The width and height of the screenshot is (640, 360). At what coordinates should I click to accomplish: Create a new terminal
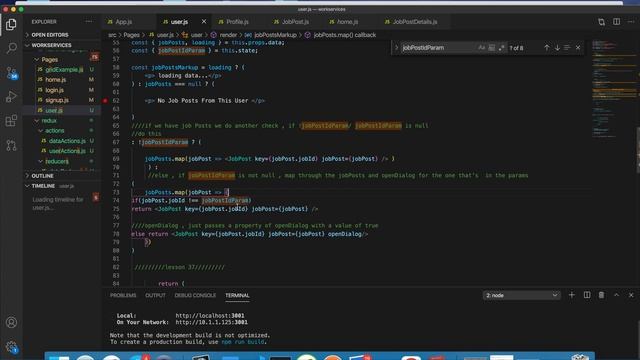(571, 295)
